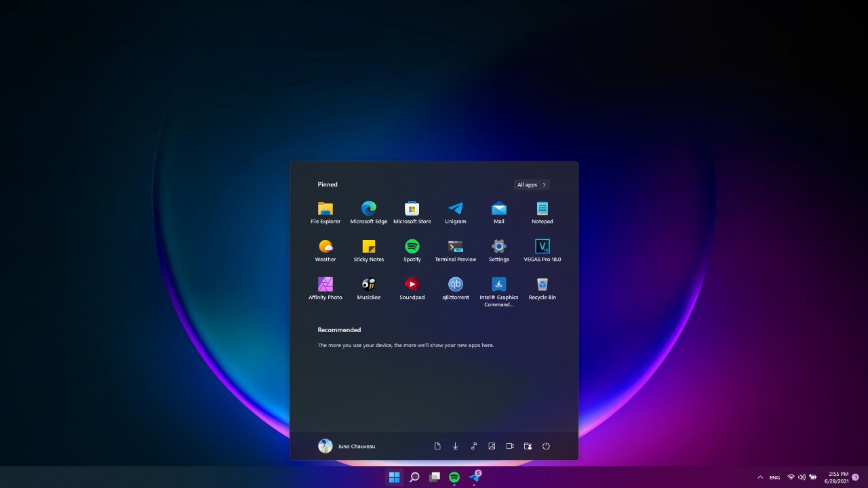Open Pictures folder from Start footer
The image size is (868, 488).
492,446
